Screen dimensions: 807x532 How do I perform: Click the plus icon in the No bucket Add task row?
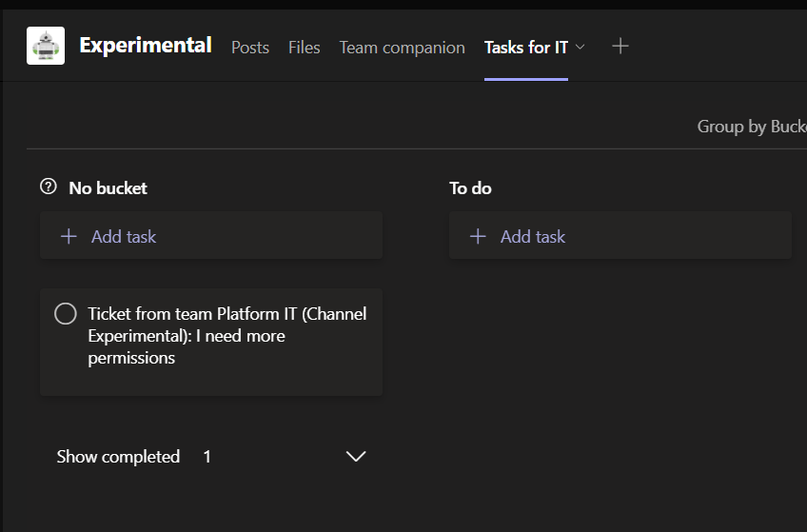[69, 236]
